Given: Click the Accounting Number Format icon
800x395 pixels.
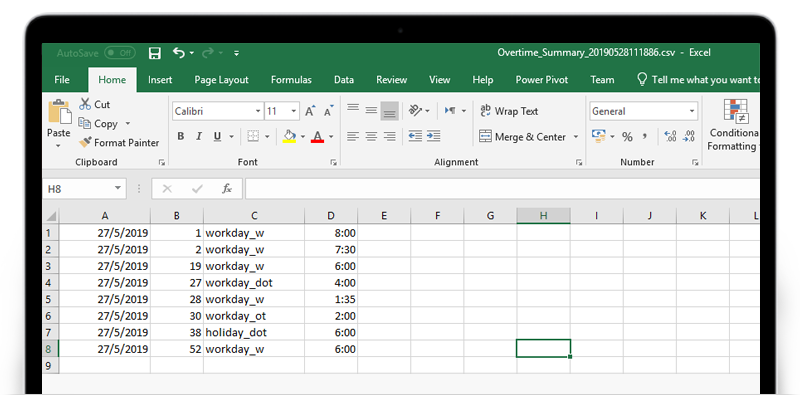Looking at the screenshot, I should 598,136.
